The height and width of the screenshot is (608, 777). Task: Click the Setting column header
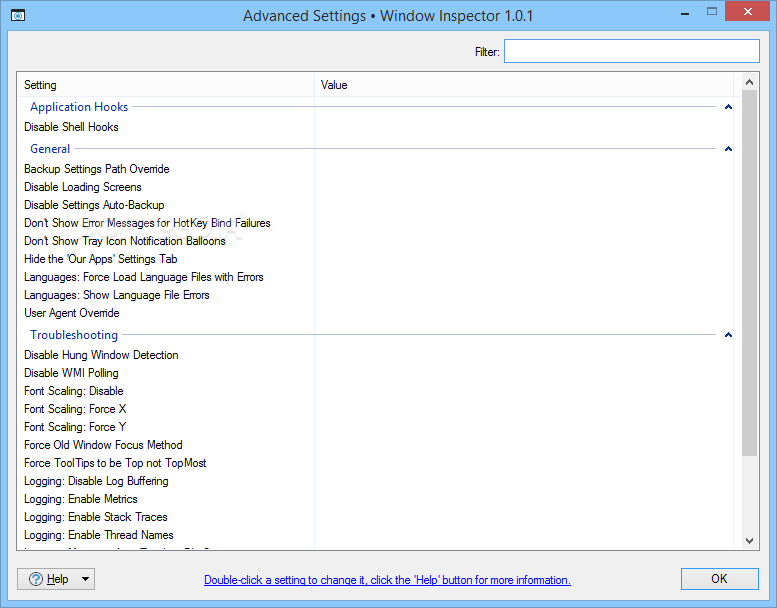166,85
